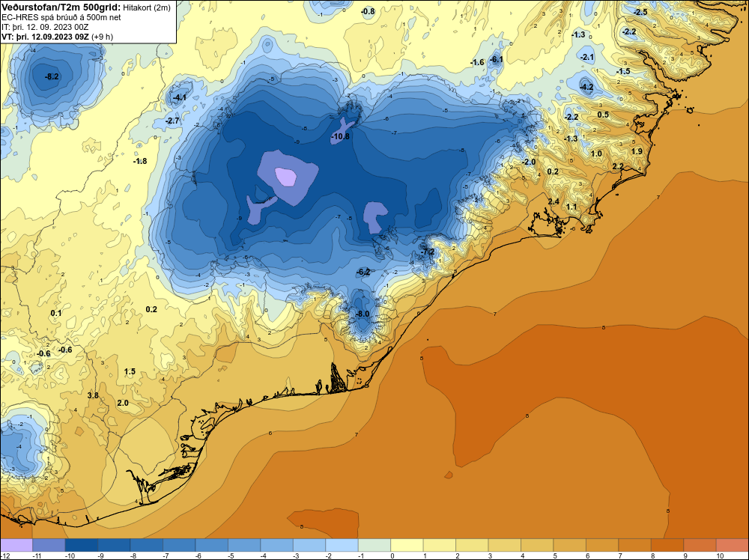Screen dimensions: 749x560
Task: Select the -4.2 temperature value
Action: [586, 87]
